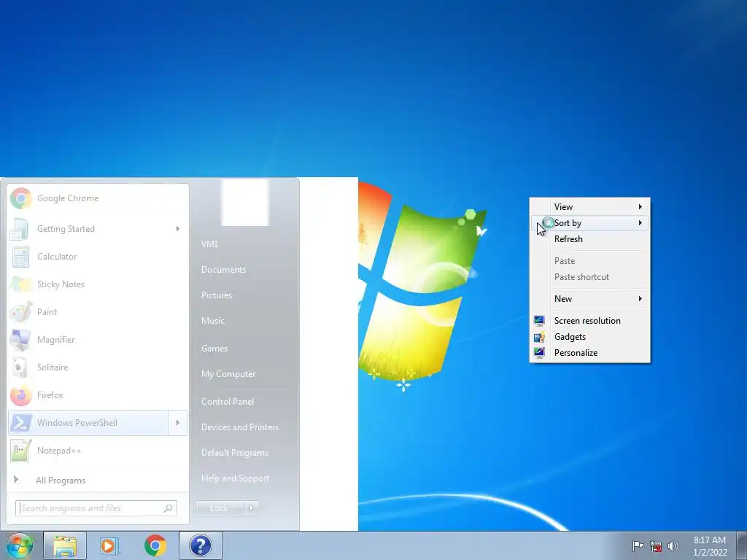
Task: Expand the Sort by submenu arrow
Action: 640,223
